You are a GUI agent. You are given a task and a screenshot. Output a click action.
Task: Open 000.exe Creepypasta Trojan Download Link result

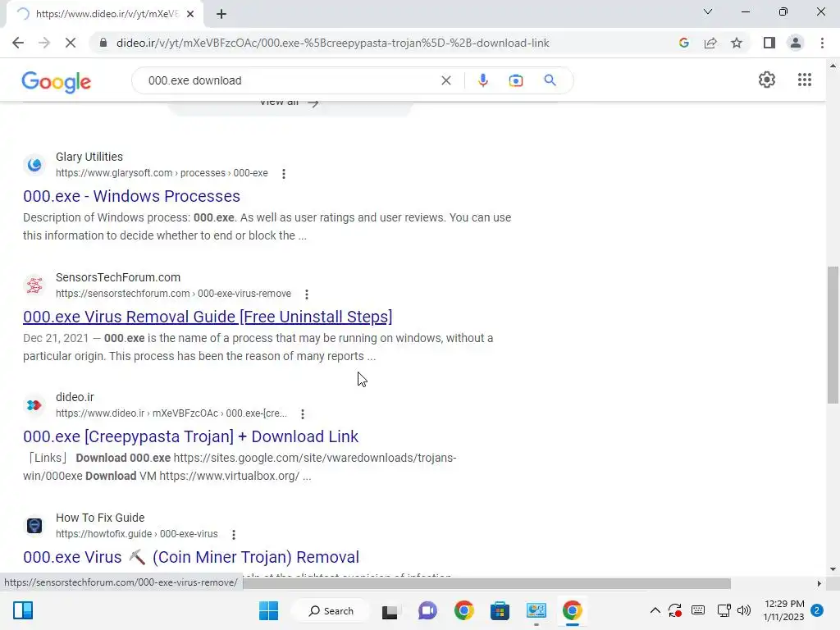[190, 436]
